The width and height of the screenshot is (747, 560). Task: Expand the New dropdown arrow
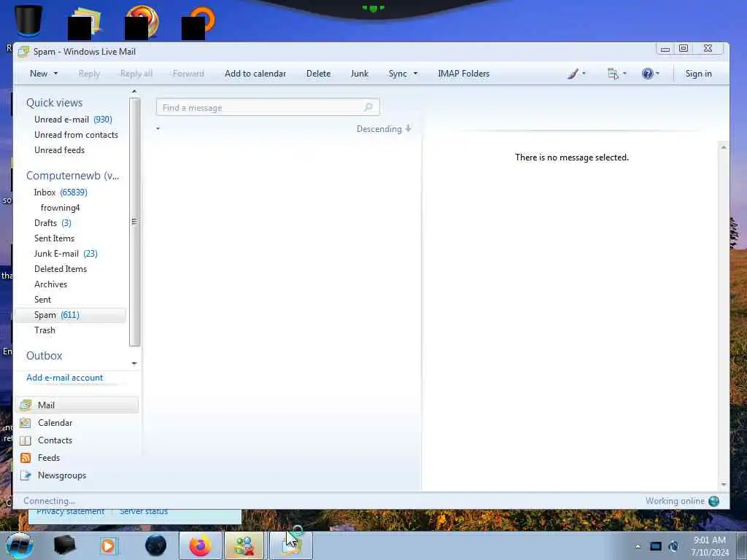55,74
